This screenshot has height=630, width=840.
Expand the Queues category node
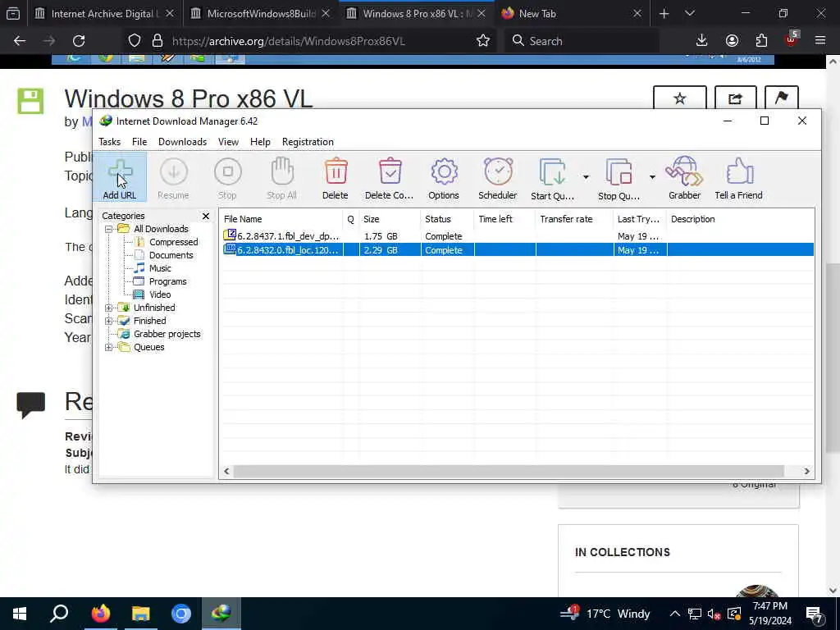109,347
